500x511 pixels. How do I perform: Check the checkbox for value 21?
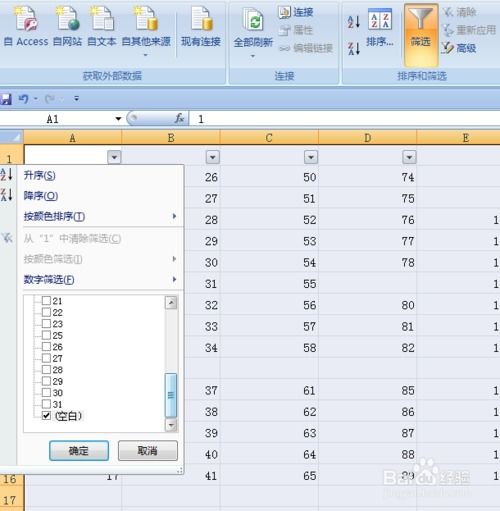tap(46, 301)
